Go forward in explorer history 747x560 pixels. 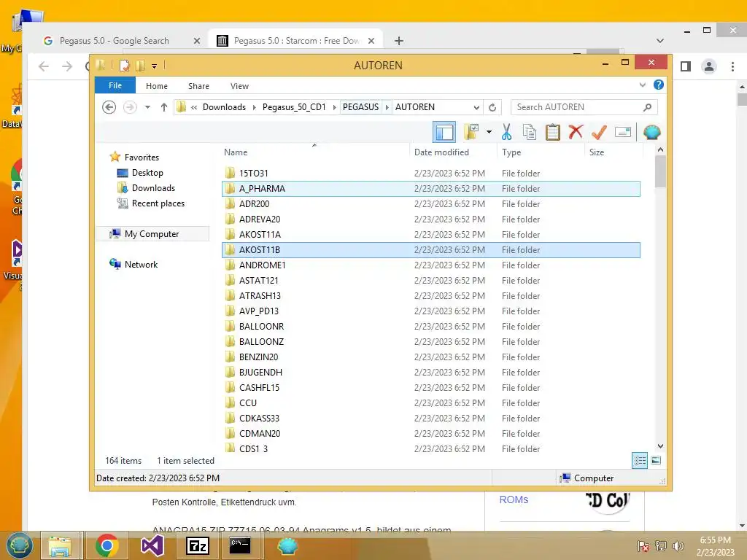[130, 107]
